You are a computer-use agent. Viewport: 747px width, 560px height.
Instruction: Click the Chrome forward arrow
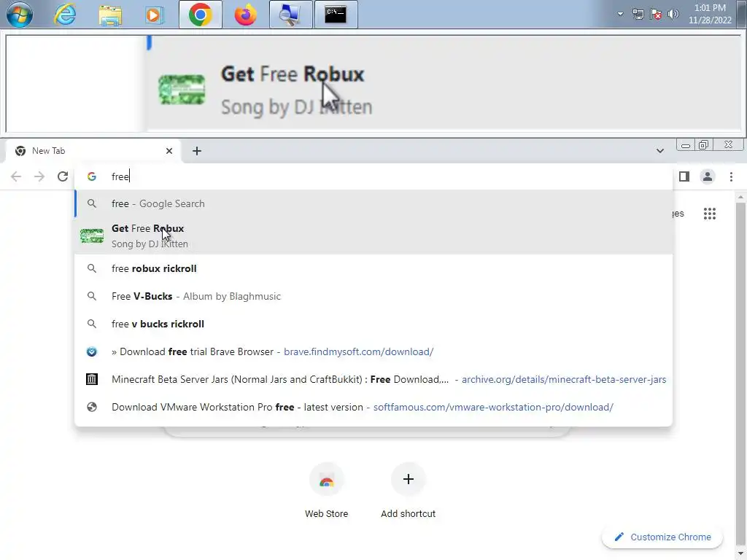[x=39, y=176]
